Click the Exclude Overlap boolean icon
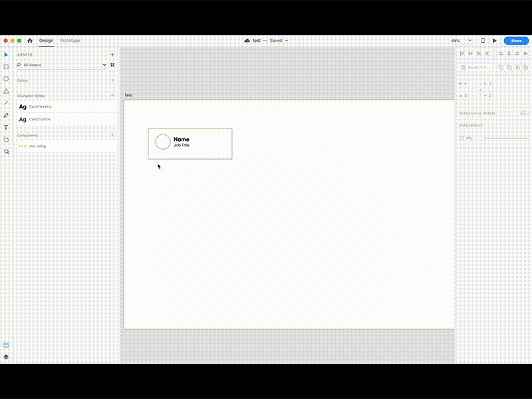532x399 pixels. click(525, 68)
